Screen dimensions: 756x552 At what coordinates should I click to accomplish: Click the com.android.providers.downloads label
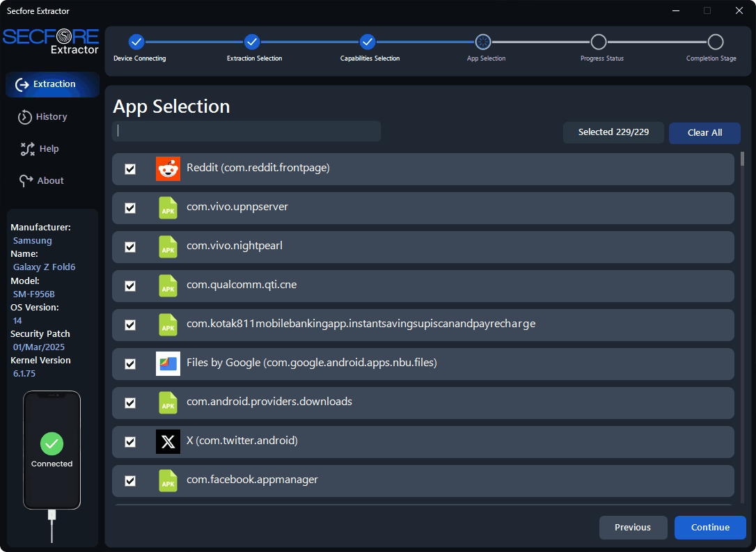[x=269, y=402]
